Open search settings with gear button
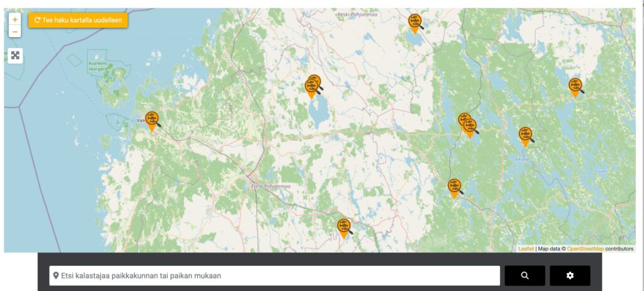 click(570, 276)
